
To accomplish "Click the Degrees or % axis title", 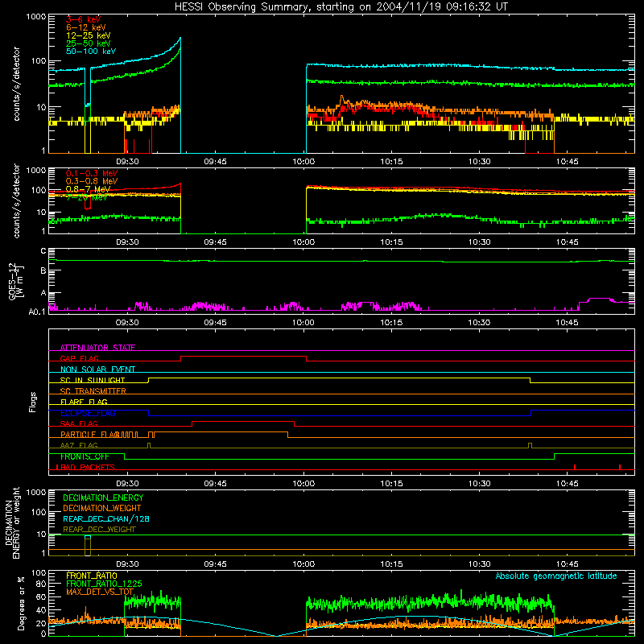I will click(22, 603).
